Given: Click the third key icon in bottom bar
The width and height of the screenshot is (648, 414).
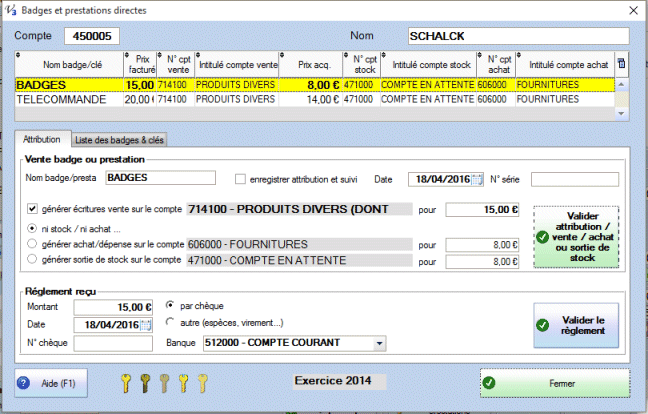Looking at the screenshot, I should (163, 382).
